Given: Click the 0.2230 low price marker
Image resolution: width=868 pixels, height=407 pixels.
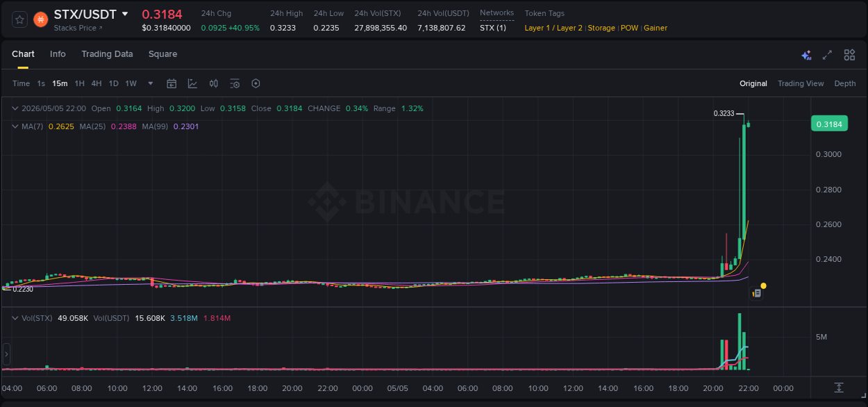Looking at the screenshot, I should [23, 289].
